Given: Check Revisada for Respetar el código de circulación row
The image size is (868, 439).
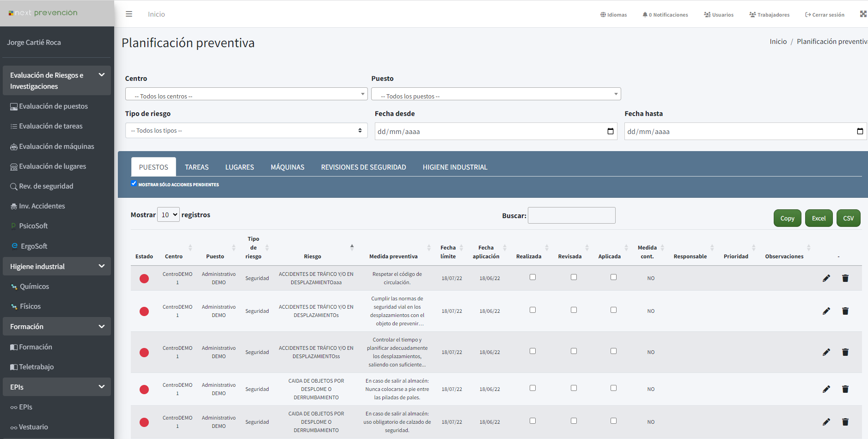Looking at the screenshot, I should pyautogui.click(x=574, y=277).
